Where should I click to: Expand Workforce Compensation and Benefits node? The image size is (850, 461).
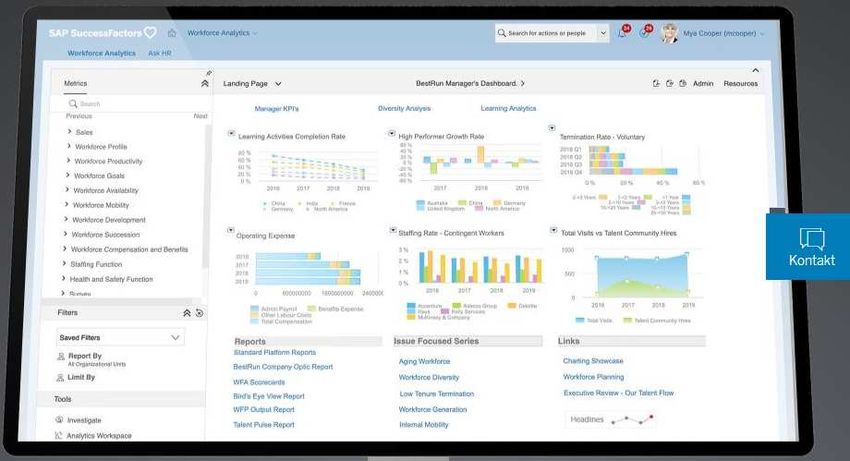[65, 249]
